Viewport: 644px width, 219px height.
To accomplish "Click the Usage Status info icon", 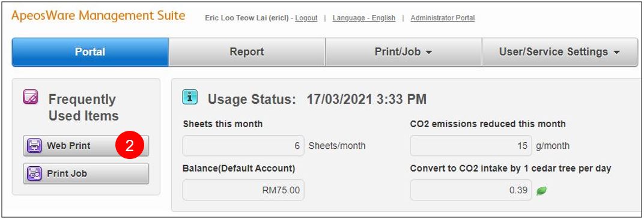I will click(190, 97).
